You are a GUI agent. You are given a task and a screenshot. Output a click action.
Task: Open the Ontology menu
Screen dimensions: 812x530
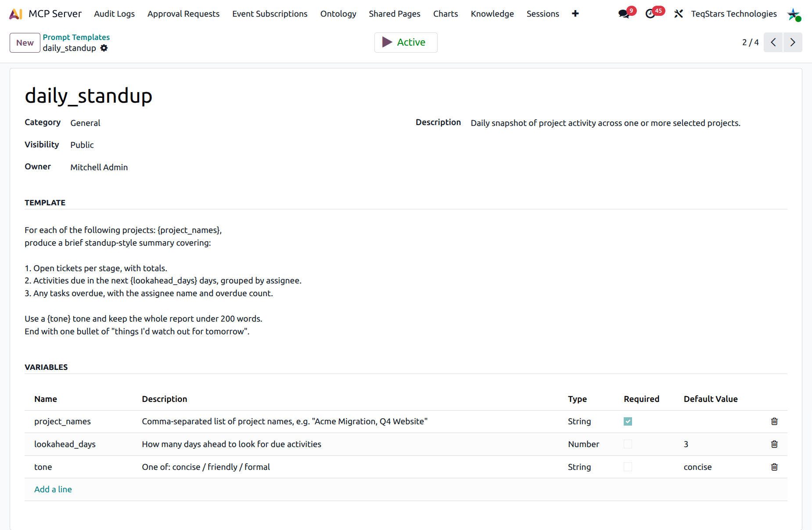click(338, 14)
